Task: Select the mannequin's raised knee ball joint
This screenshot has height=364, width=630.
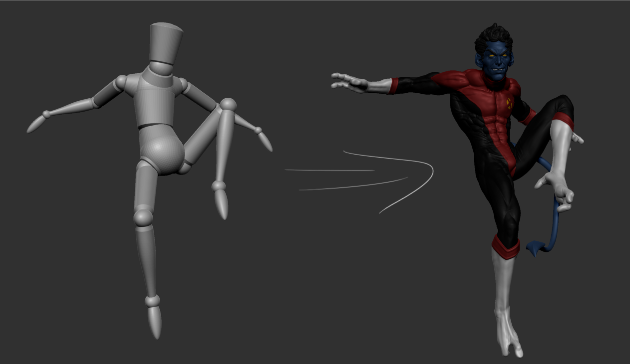Action: tap(228, 104)
